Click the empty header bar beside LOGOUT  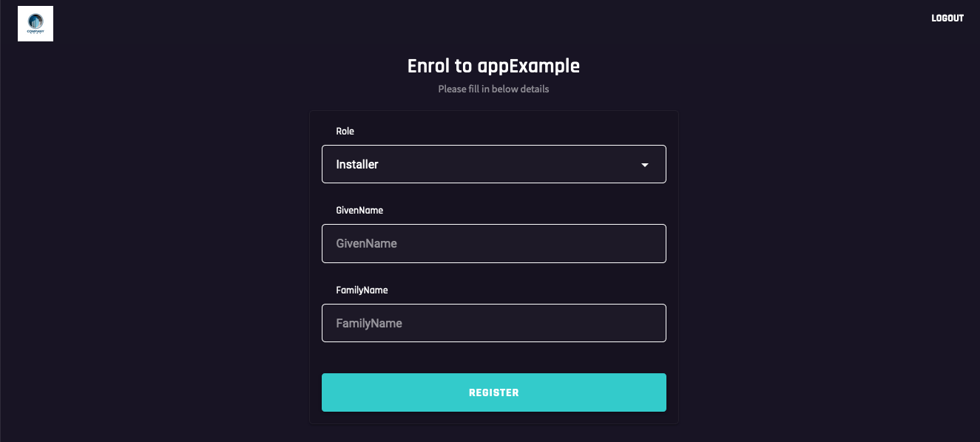518,18
